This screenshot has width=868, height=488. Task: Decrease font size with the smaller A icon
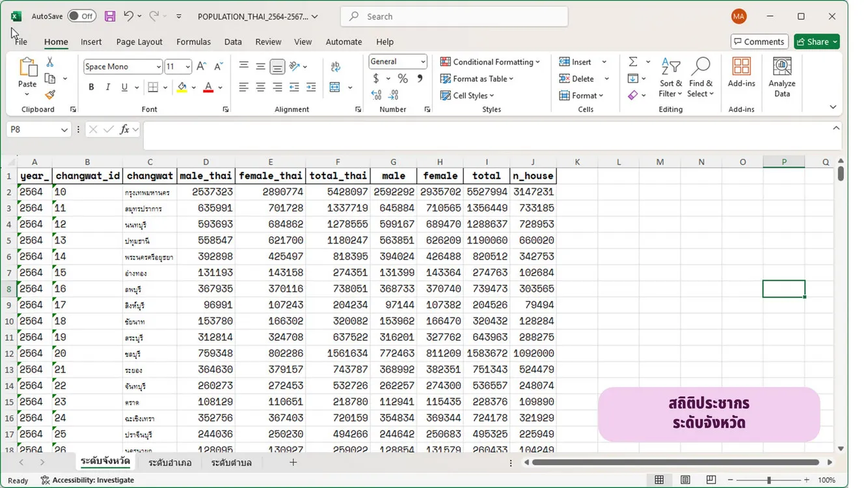pos(218,66)
